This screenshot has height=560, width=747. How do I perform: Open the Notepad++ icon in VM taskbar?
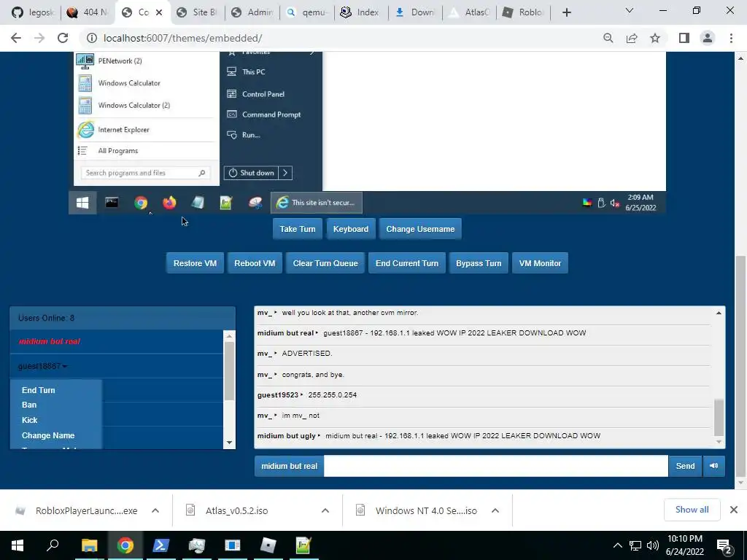tap(226, 203)
